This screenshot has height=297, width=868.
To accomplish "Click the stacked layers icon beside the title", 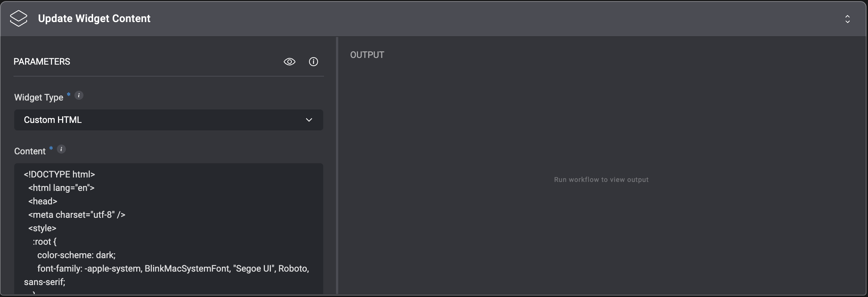I will click(19, 18).
